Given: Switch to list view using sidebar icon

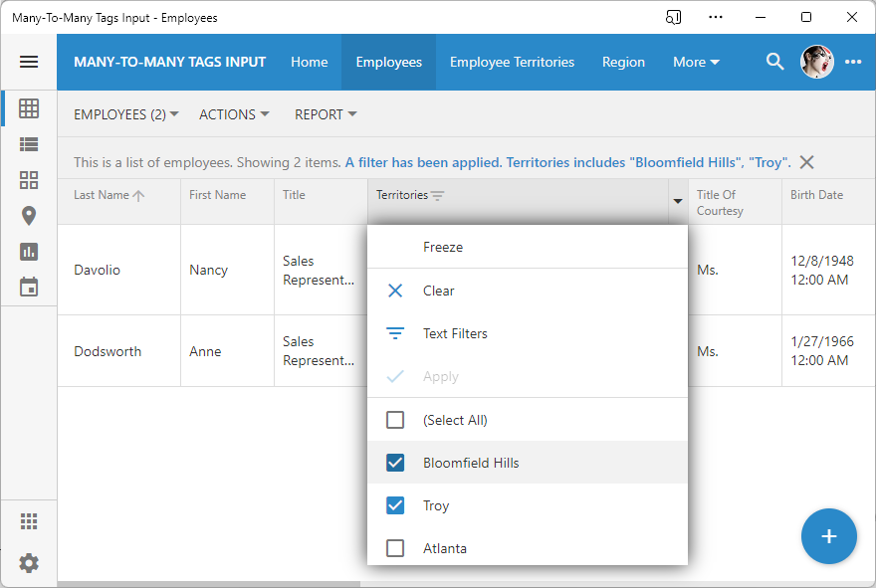Looking at the screenshot, I should 28,144.
